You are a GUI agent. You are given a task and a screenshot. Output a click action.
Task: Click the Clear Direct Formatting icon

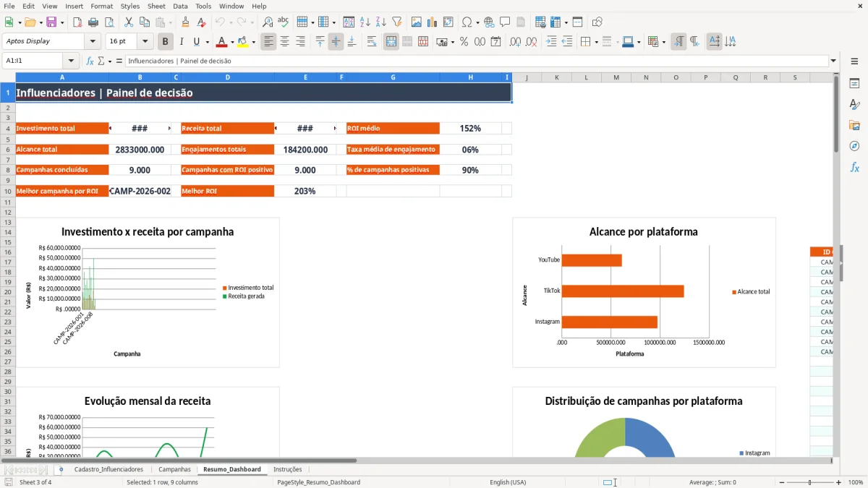click(x=201, y=22)
